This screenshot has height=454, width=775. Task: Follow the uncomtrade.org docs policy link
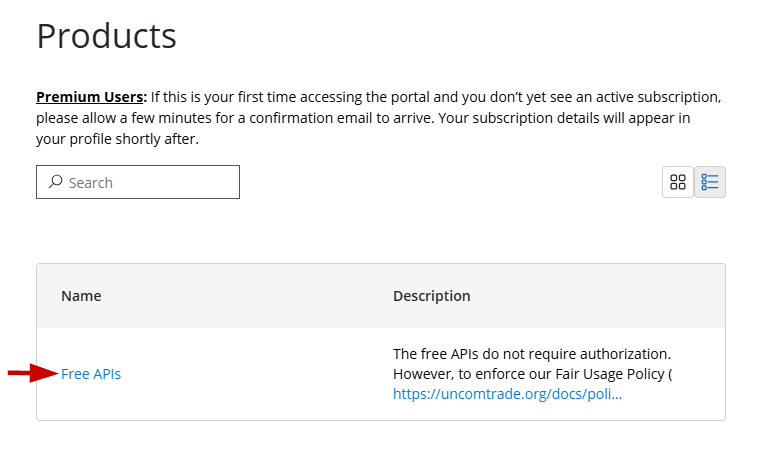coord(507,394)
